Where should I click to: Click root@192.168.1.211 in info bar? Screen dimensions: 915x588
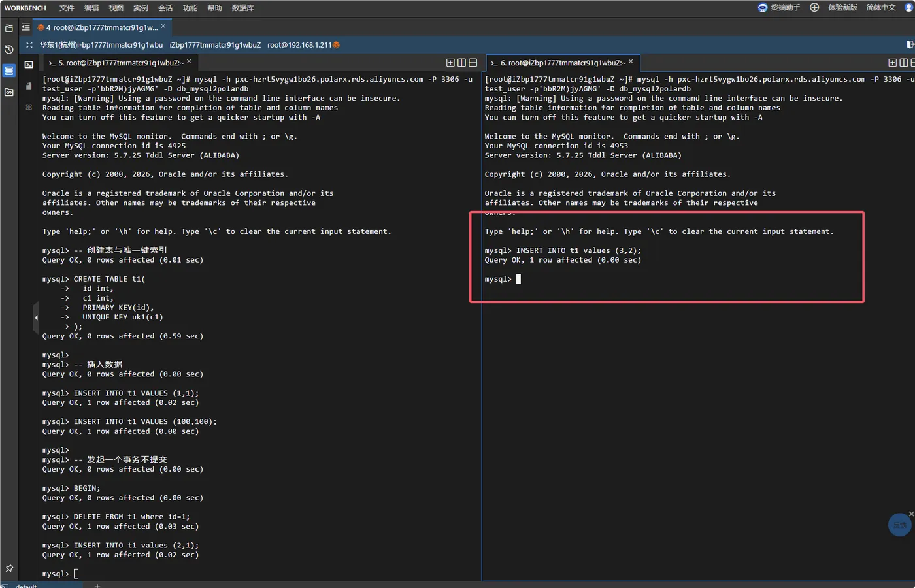(299, 45)
